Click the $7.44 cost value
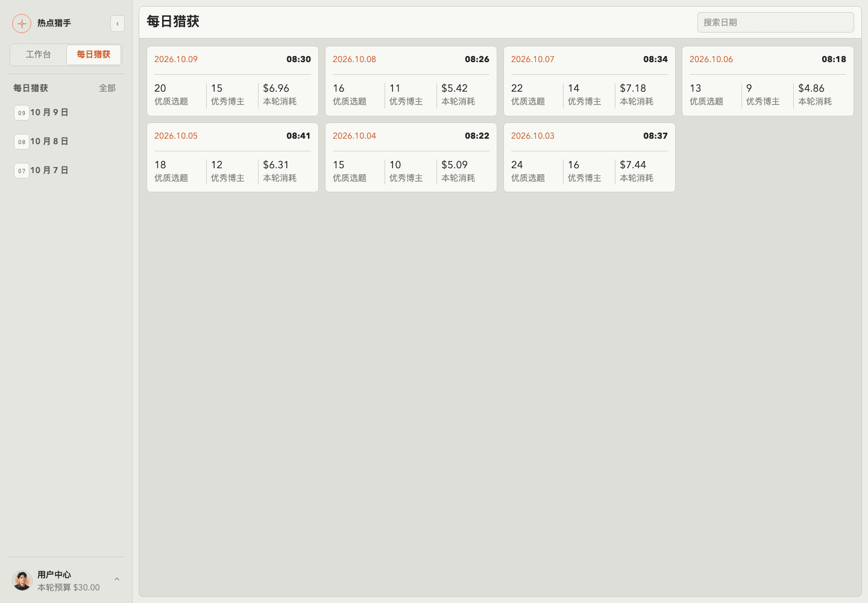868x603 pixels. pyautogui.click(x=633, y=165)
